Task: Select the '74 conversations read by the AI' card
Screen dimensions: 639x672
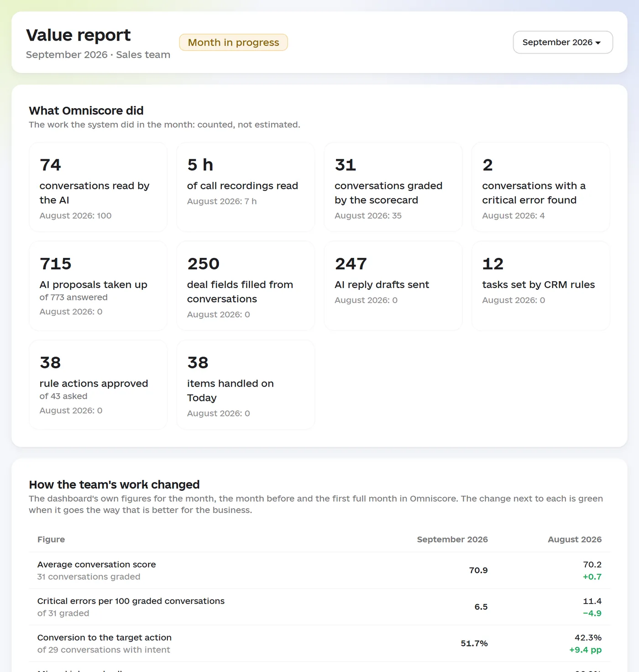Action: point(98,187)
